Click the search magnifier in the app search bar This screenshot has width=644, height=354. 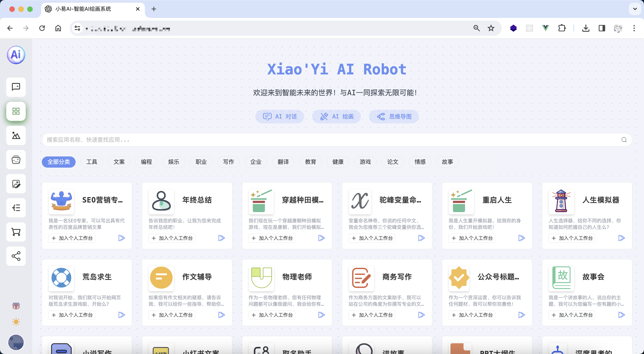coord(624,140)
